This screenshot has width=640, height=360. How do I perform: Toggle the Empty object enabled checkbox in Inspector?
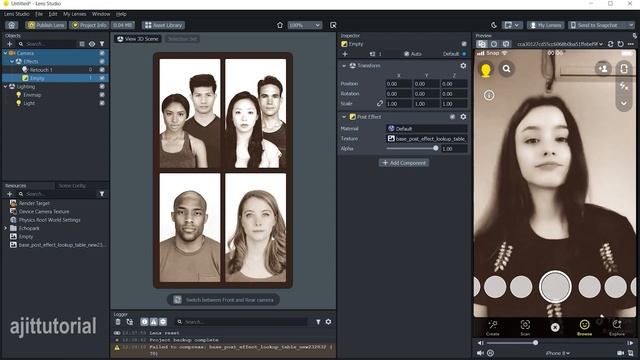[x=464, y=44]
